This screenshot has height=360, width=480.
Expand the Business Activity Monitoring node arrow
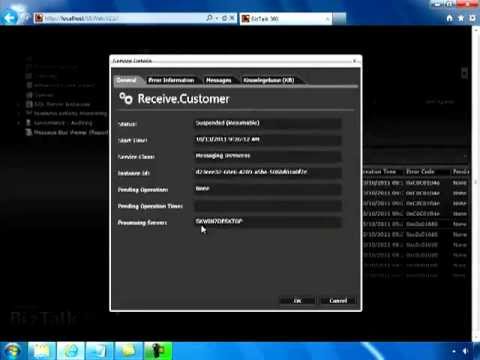[19, 114]
